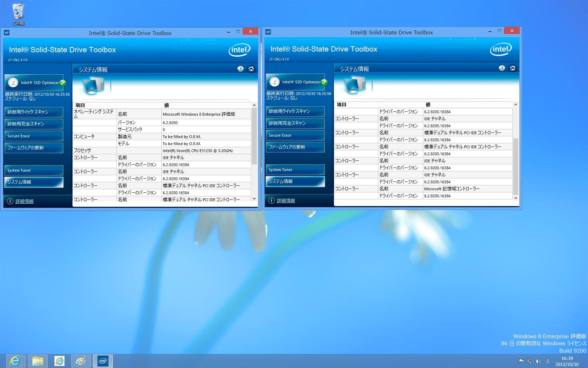Click the help icon in left window
Viewport: 588px width, 368px height.
[240, 69]
